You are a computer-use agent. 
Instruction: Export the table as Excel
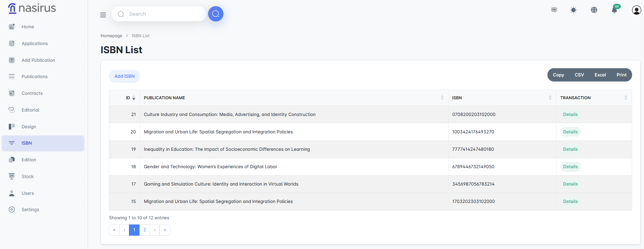tap(600, 75)
